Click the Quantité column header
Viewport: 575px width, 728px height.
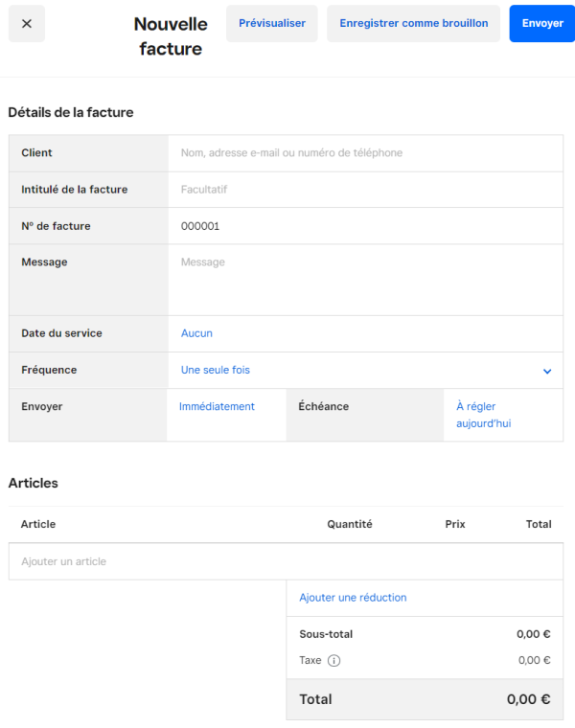point(349,524)
